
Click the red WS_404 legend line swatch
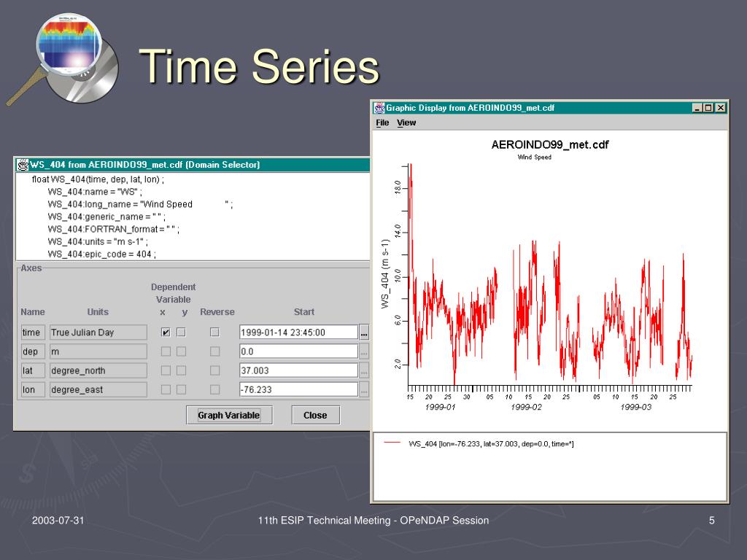coord(392,443)
